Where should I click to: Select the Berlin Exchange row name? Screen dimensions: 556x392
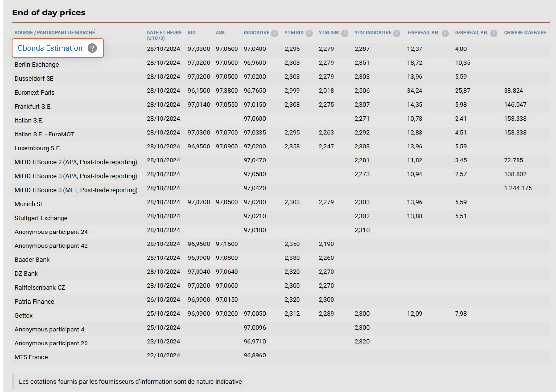pos(37,65)
